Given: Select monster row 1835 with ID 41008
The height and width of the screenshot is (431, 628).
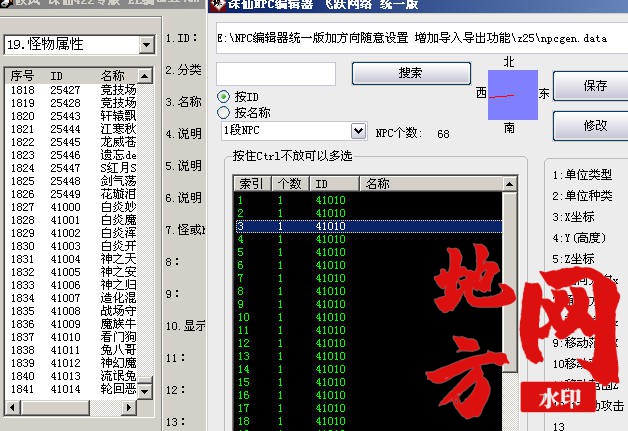Looking at the screenshot, I should [73, 311].
